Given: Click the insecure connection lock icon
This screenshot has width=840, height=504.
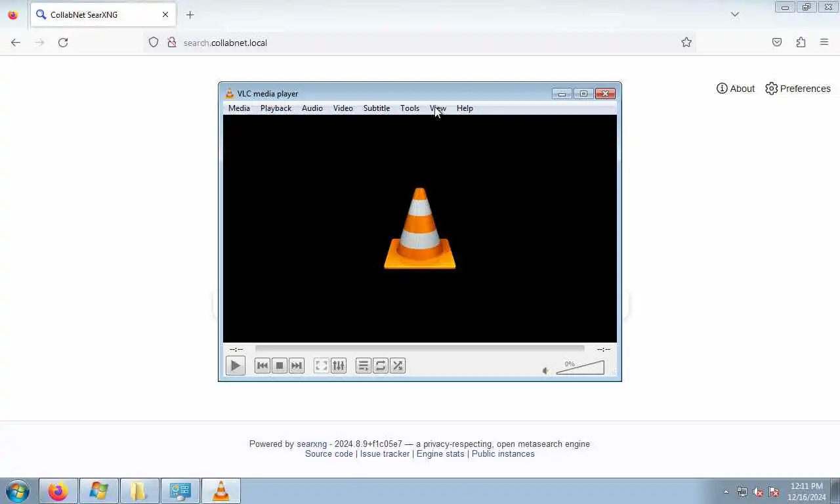Looking at the screenshot, I should pyautogui.click(x=172, y=43).
